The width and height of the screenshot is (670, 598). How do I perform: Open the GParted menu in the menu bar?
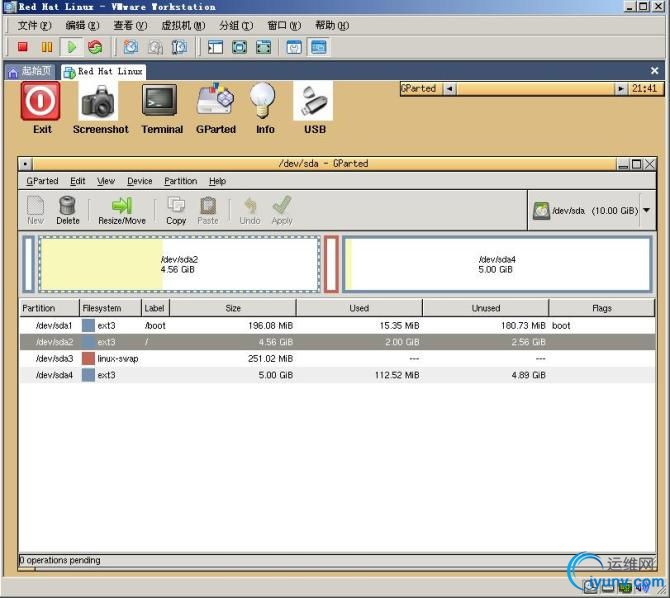coord(42,181)
